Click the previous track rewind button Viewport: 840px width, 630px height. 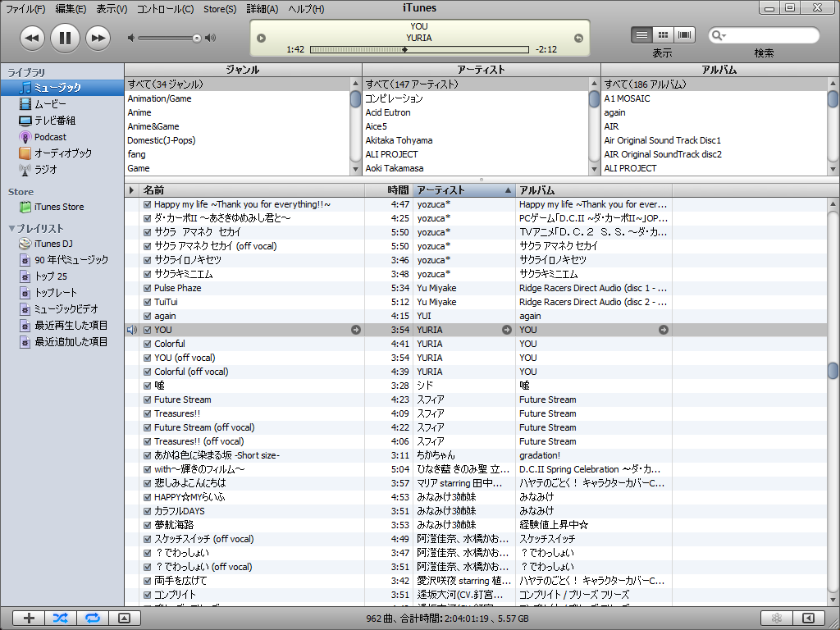[x=32, y=38]
